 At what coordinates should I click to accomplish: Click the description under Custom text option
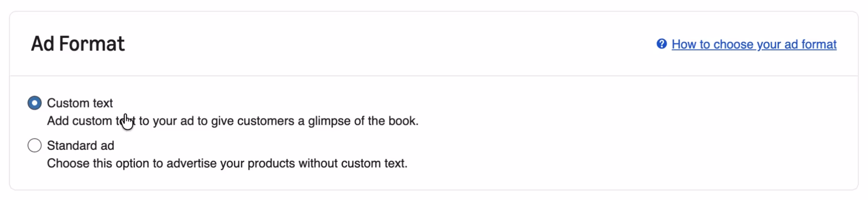(232, 121)
